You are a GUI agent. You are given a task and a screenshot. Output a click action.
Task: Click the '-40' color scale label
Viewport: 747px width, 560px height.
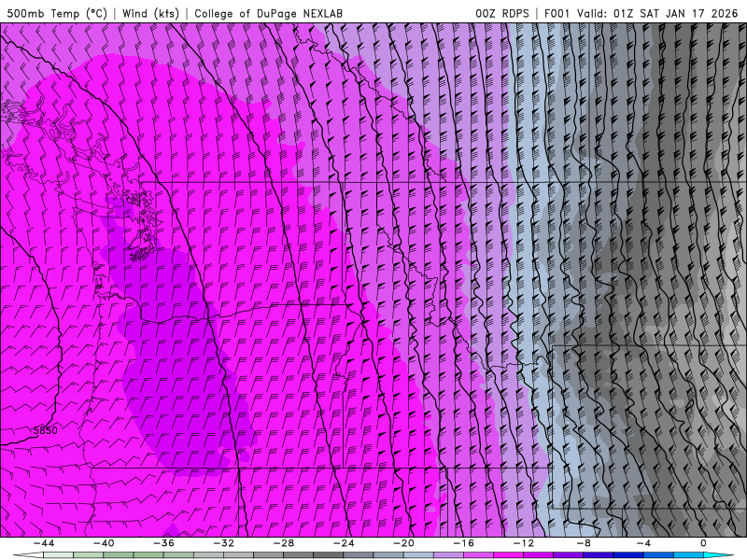pyautogui.click(x=104, y=543)
